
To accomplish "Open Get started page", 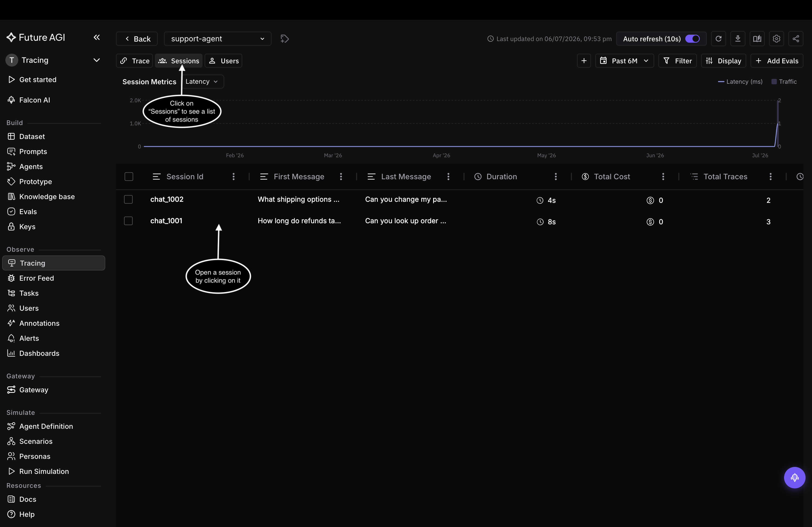I will (x=53, y=79).
